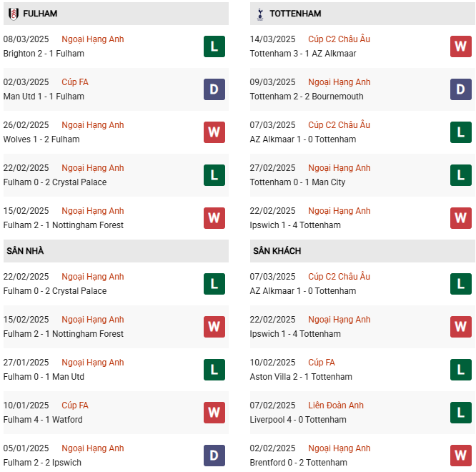Click the Tottenham club crest icon
This screenshot has height=472, width=476.
[x=259, y=14]
